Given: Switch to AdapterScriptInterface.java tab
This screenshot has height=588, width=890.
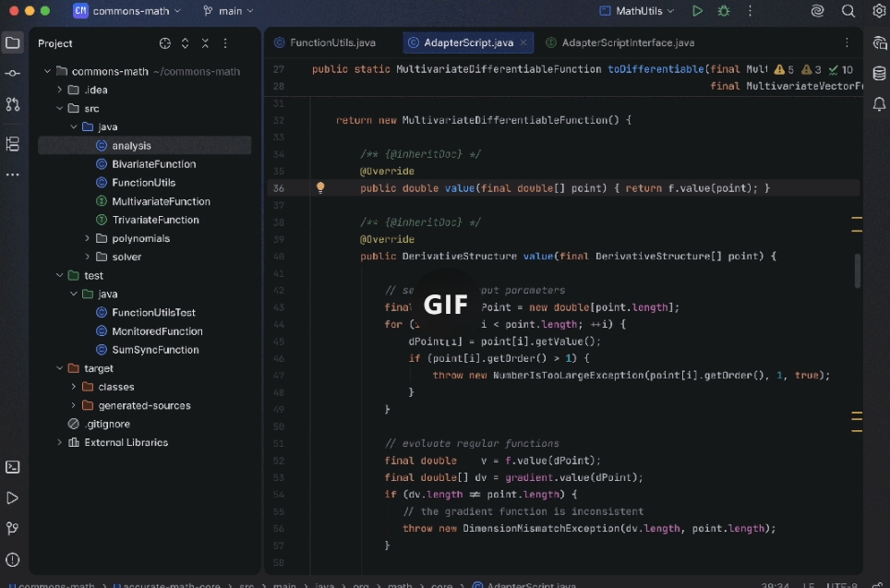Looking at the screenshot, I should coord(627,42).
